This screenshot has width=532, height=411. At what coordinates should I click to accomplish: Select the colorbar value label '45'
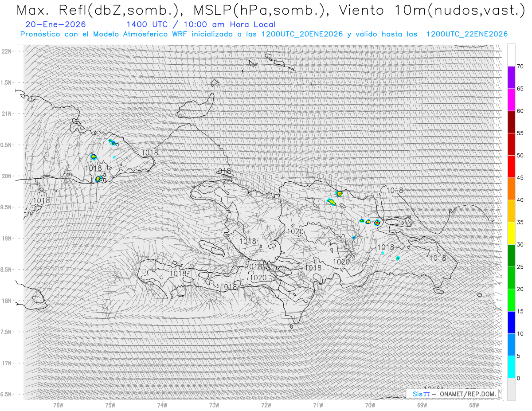tap(520, 178)
